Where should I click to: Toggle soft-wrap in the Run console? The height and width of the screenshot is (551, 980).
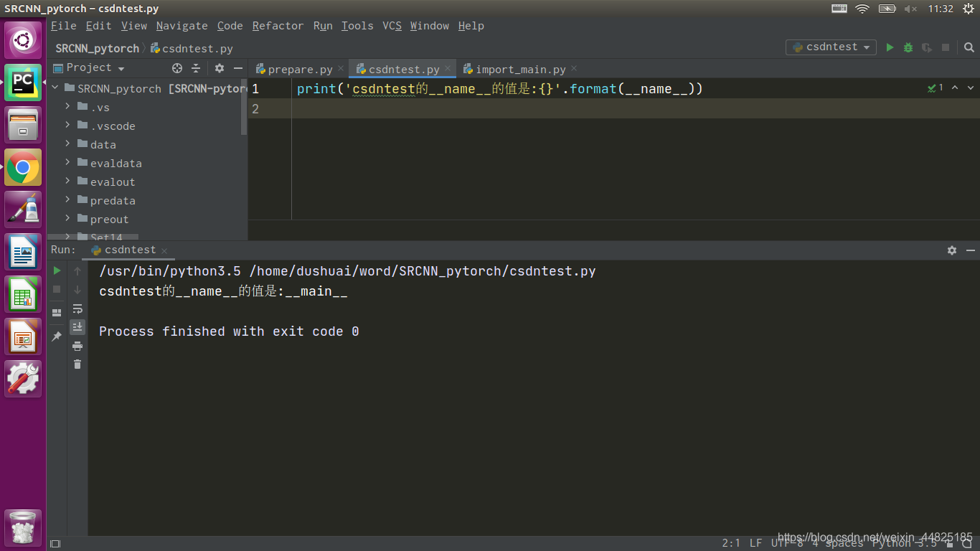77,309
